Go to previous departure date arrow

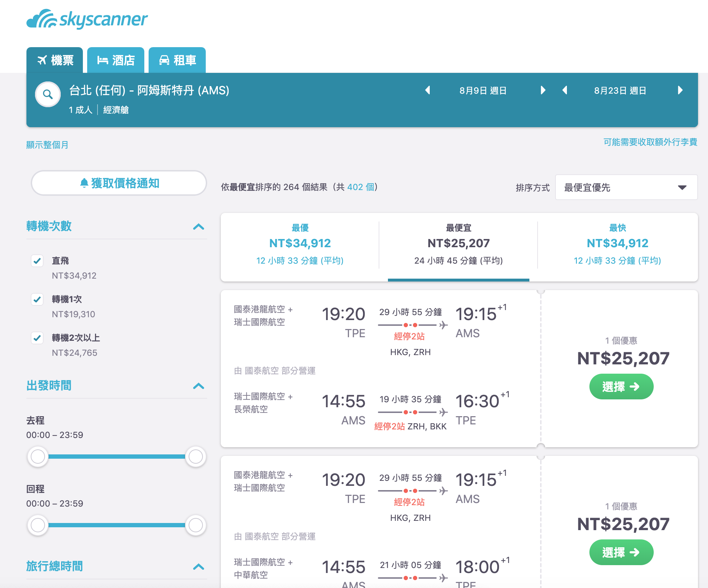coord(427,90)
